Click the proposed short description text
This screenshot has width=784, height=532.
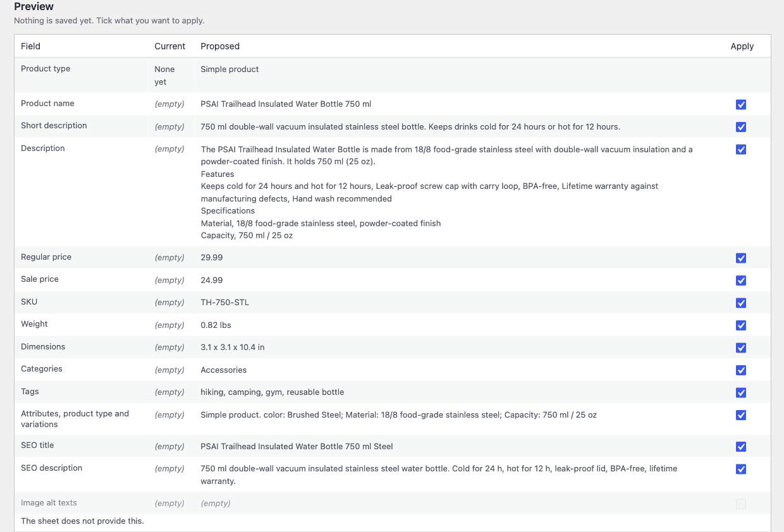tap(410, 127)
